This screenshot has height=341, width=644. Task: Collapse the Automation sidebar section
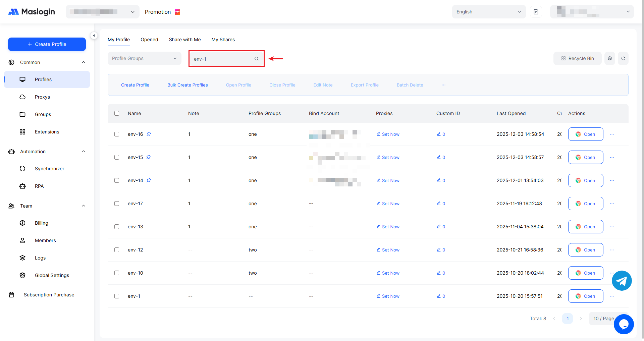coord(84,152)
